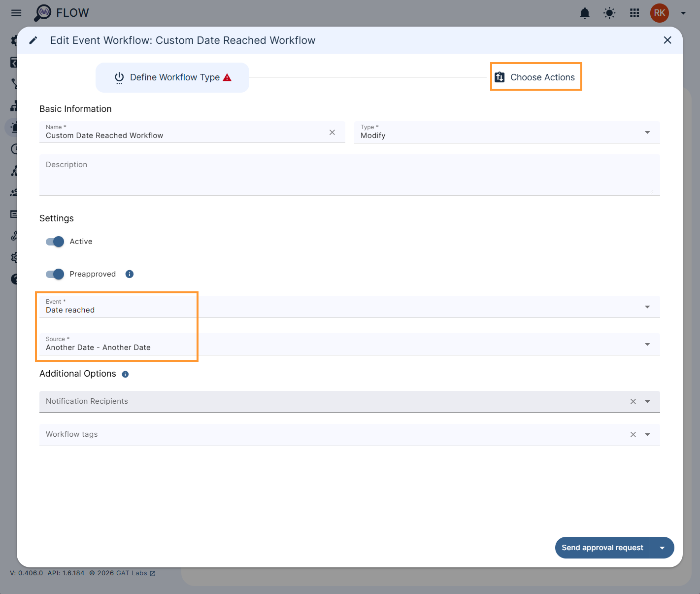Click the Send approval request button
The width and height of the screenshot is (700, 594).
(602, 547)
